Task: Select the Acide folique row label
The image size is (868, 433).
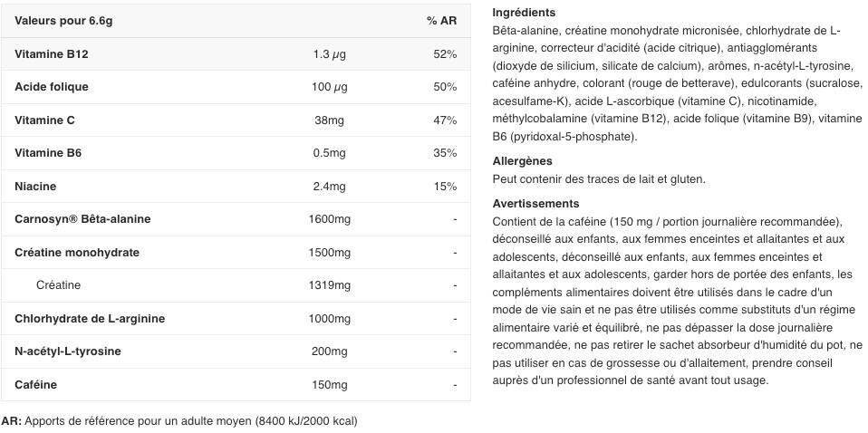Action: pyautogui.click(x=51, y=87)
